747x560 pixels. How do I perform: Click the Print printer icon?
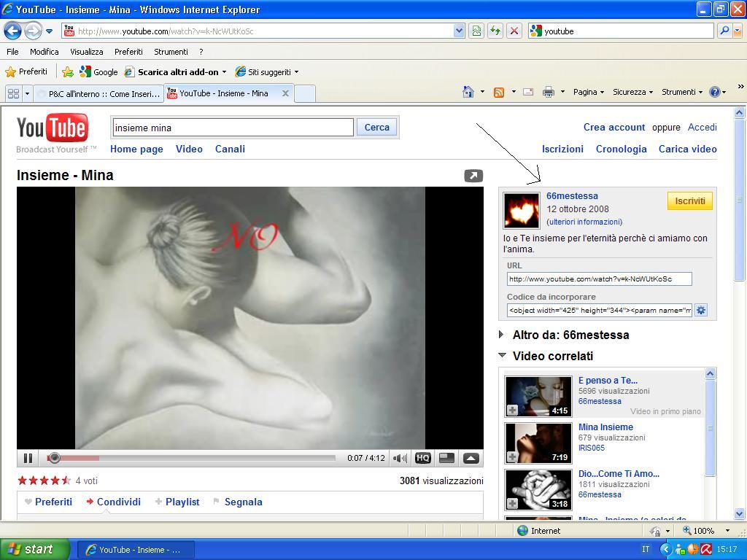point(549,93)
